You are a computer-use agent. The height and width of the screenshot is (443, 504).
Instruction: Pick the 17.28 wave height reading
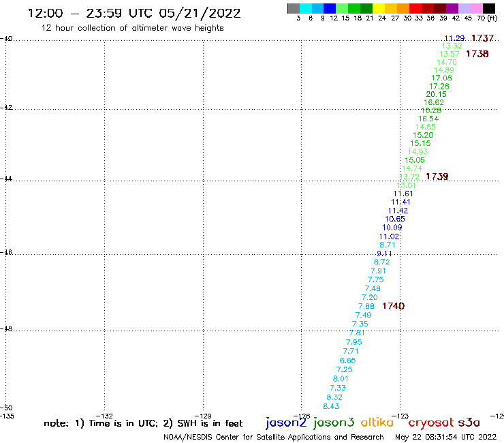coord(439,87)
